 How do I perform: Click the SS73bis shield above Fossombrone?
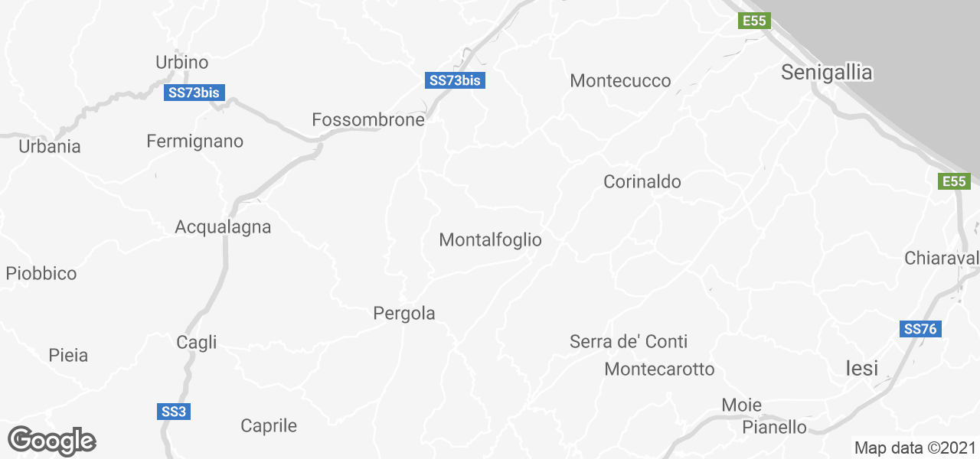pyautogui.click(x=455, y=80)
